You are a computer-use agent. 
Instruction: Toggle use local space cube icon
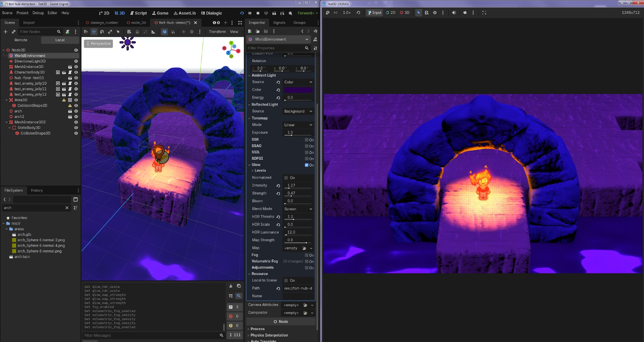[x=165, y=32]
